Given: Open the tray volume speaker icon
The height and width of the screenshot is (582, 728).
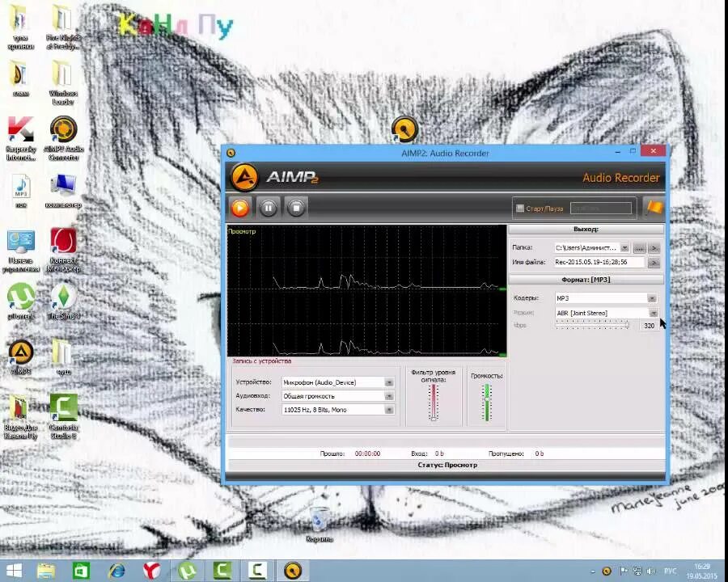Looking at the screenshot, I should [x=651, y=571].
